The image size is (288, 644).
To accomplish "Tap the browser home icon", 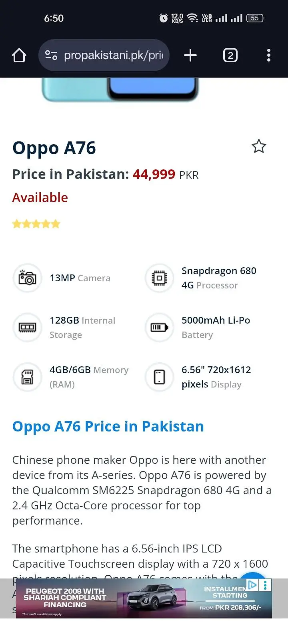I will [x=19, y=56].
